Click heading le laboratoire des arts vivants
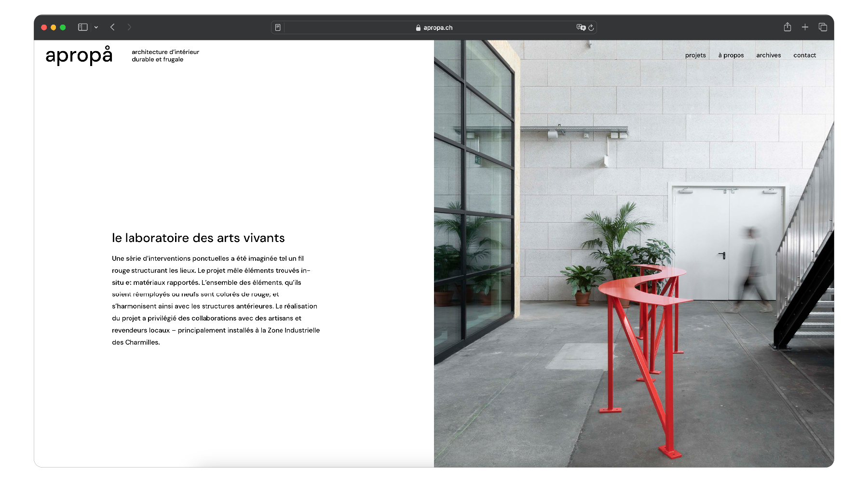868x482 pixels. 198,238
